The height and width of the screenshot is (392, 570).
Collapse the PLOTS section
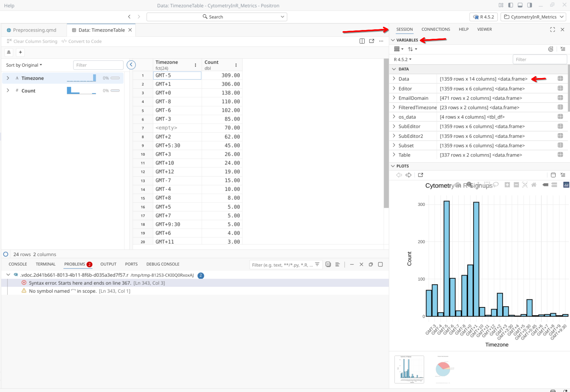click(393, 166)
